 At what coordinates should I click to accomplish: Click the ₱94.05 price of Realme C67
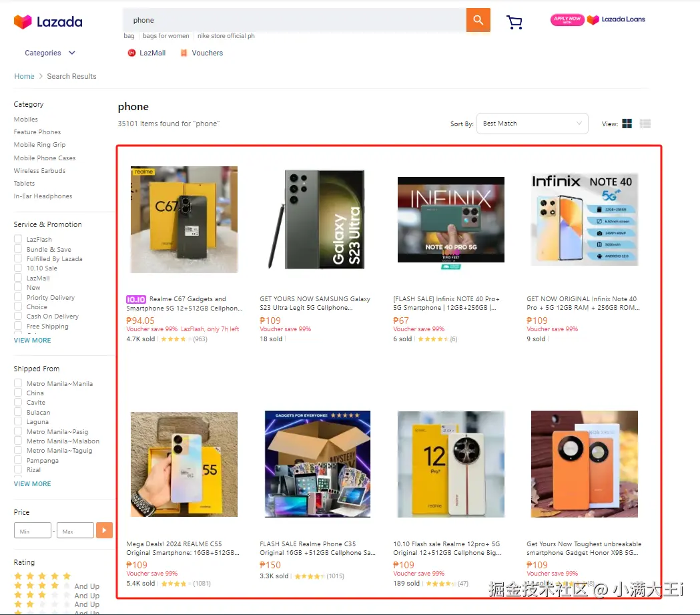140,321
